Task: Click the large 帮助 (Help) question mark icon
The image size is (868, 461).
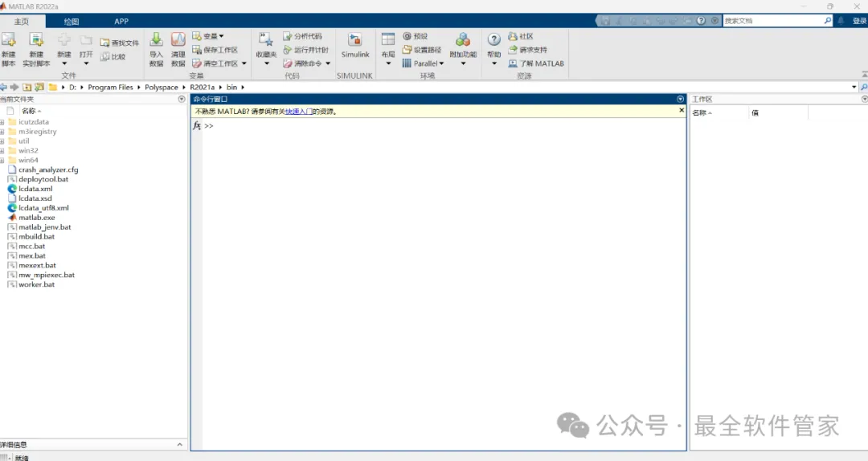Action: (493, 40)
